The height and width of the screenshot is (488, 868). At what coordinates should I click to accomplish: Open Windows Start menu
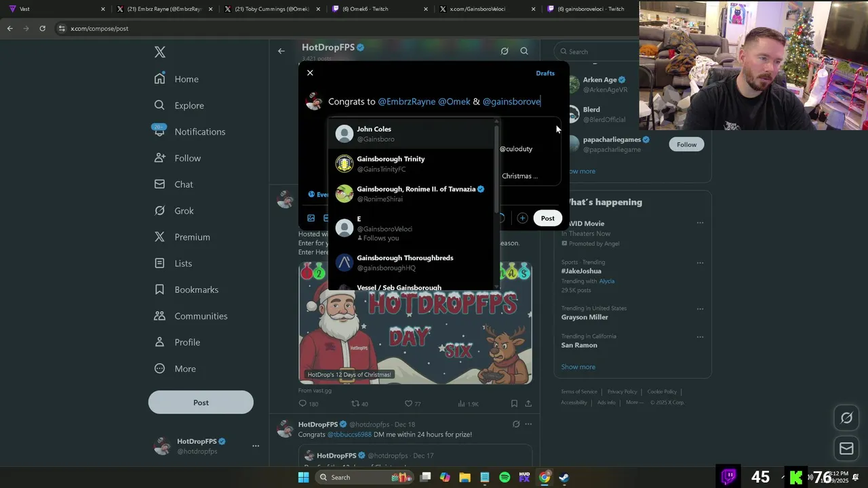[x=304, y=477]
